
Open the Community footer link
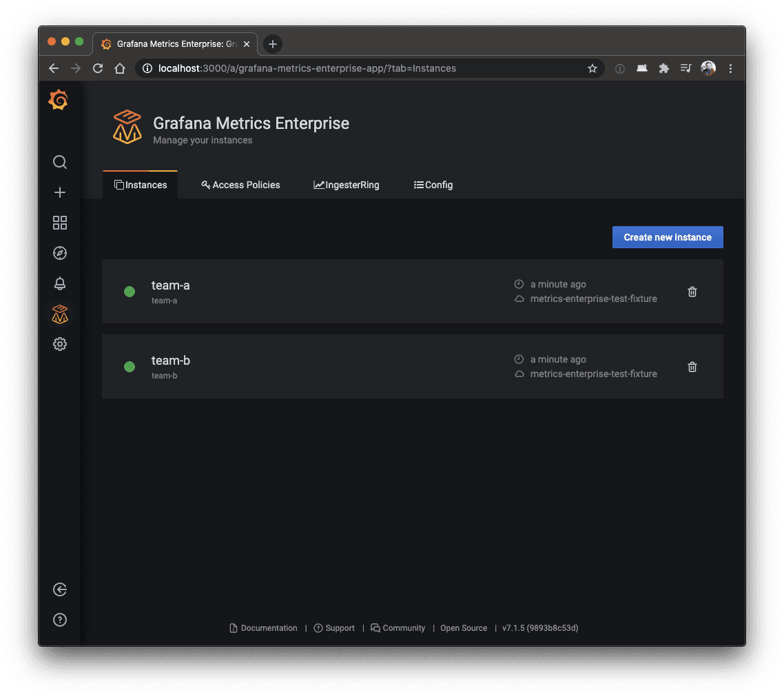pyautogui.click(x=398, y=628)
